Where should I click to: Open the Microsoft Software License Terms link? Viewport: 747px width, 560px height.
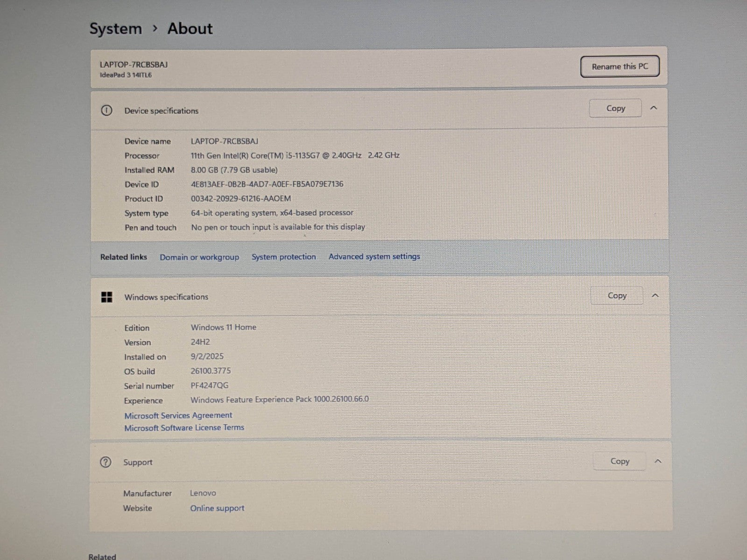coord(184,427)
